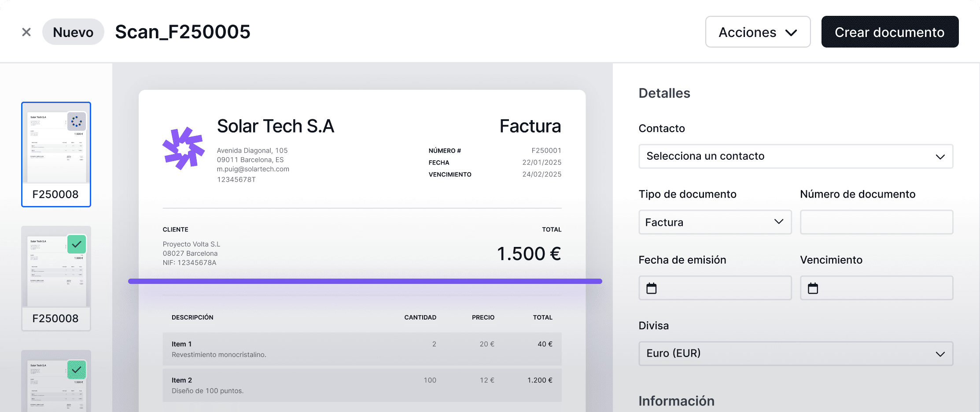Click the loading spinner icon on first thumbnail
Viewport: 980px width, 412px height.
point(77,121)
